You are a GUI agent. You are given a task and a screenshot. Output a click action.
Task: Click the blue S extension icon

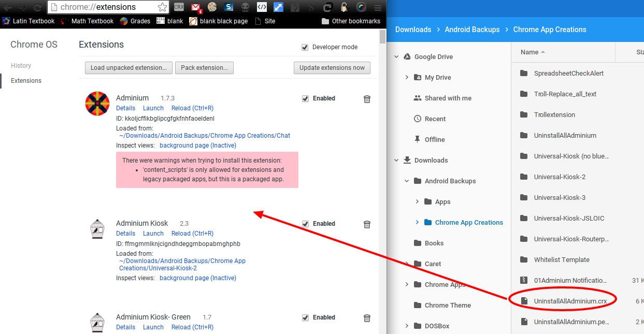pyautogui.click(x=229, y=7)
